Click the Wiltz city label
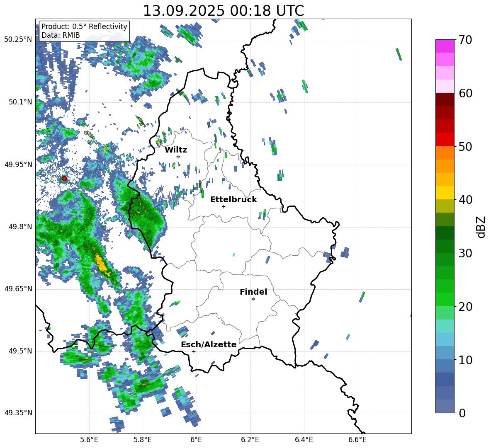This screenshot has width=491, height=448. tap(176, 150)
